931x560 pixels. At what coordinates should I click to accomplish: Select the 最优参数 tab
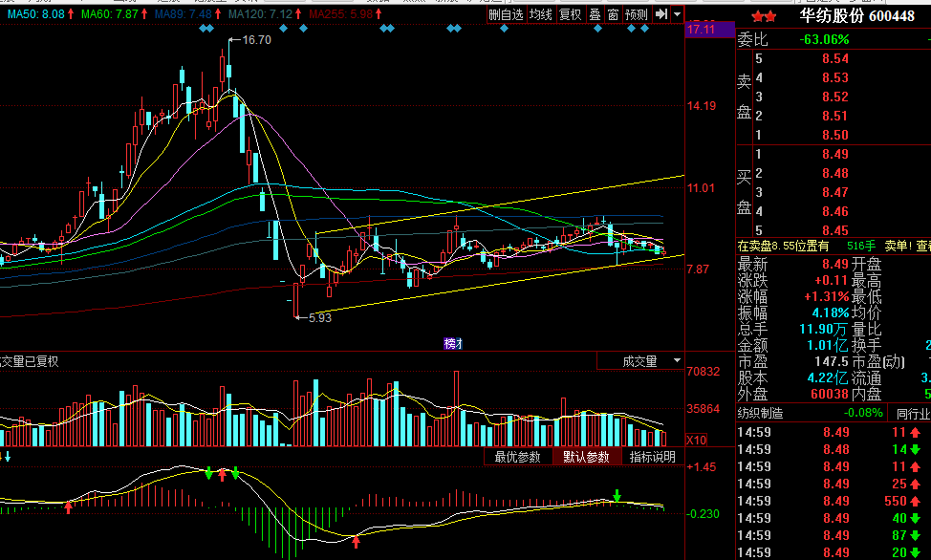coord(518,457)
